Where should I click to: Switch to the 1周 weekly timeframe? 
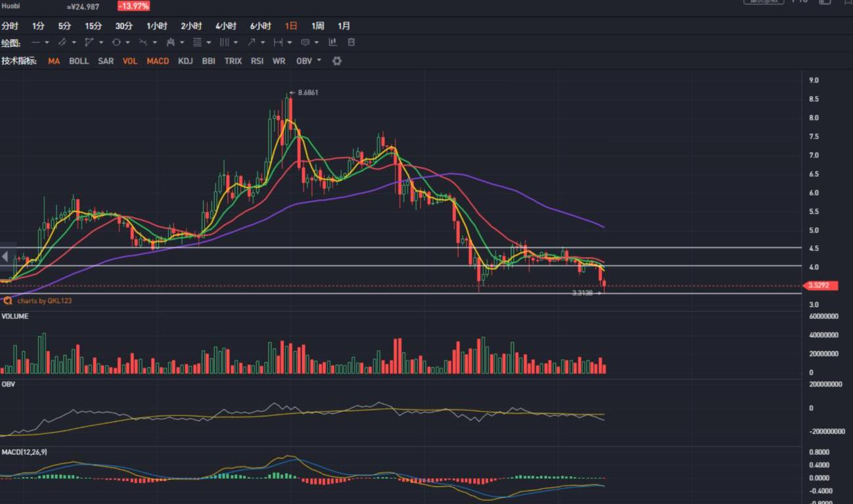point(318,26)
